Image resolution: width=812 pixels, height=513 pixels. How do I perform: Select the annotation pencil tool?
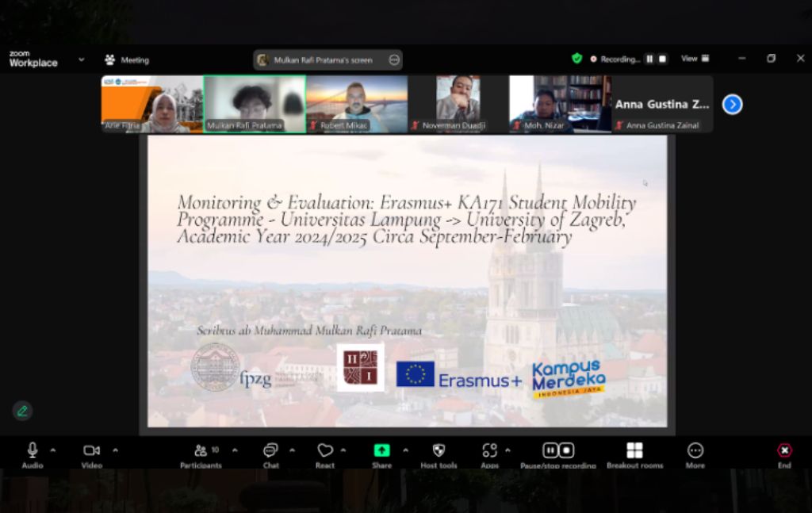click(x=22, y=411)
